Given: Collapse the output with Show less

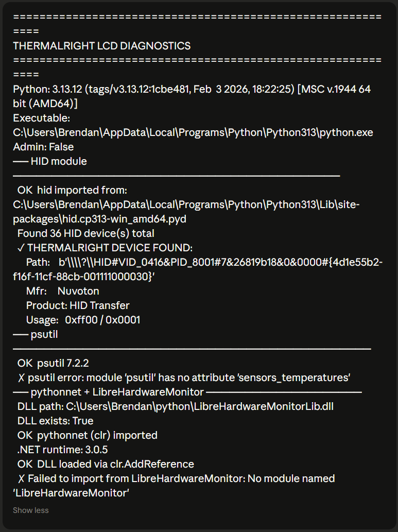Looking at the screenshot, I should pos(30,510).
